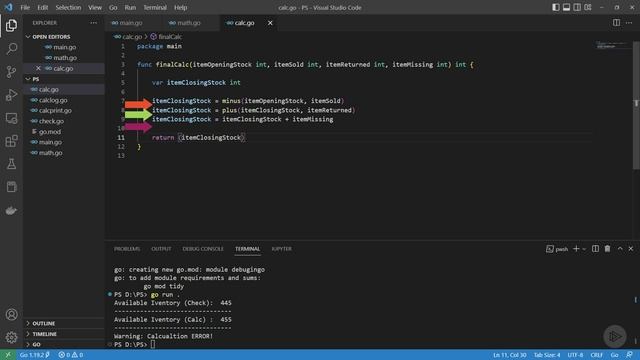The image size is (640, 360).
Task: Open the Selection menu
Action: coord(68,7)
